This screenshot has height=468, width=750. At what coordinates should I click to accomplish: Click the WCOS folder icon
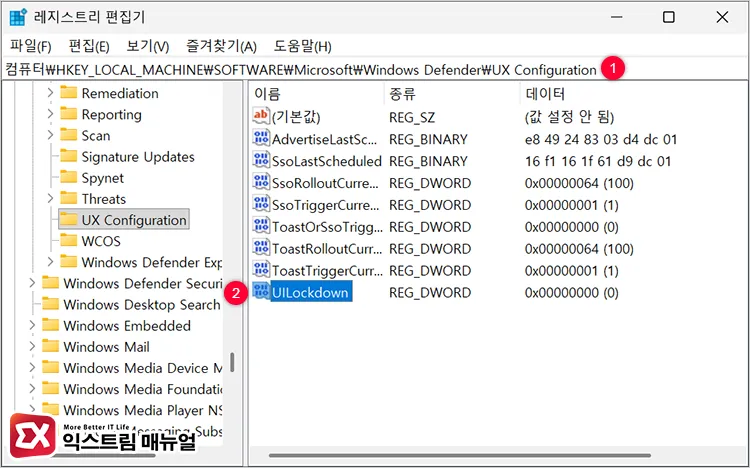(68, 241)
